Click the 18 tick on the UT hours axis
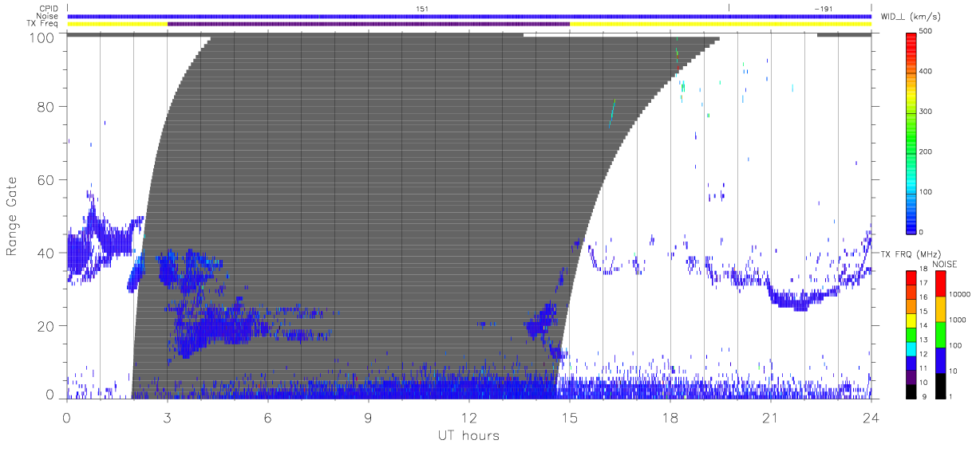980x452 pixels. (x=670, y=417)
